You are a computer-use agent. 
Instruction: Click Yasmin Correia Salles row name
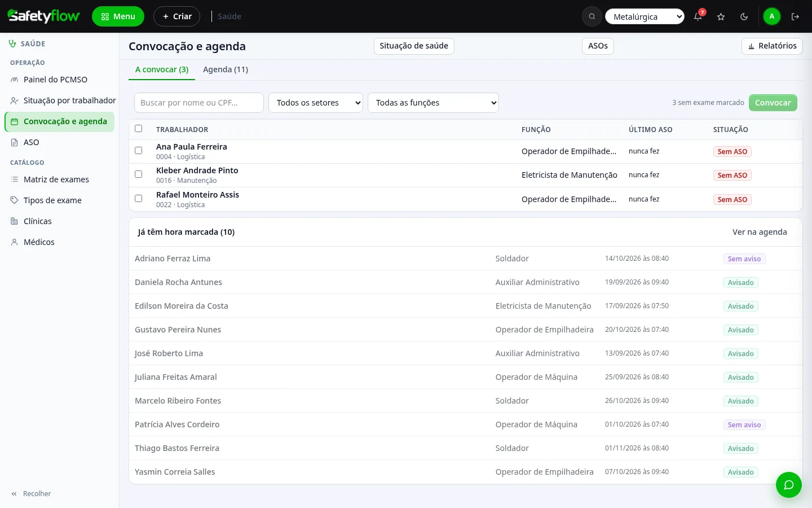(175, 472)
